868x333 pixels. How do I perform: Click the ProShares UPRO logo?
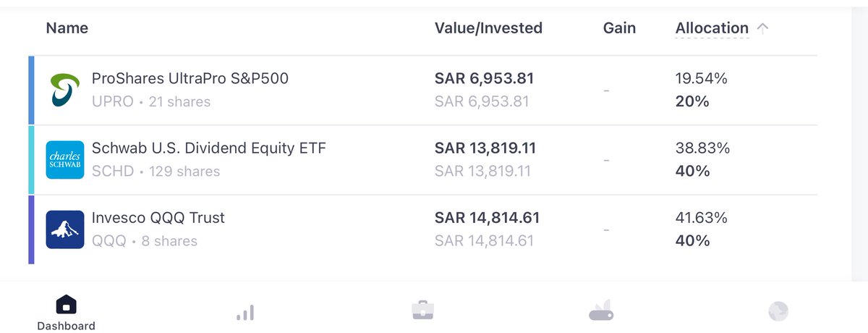pyautogui.click(x=65, y=90)
